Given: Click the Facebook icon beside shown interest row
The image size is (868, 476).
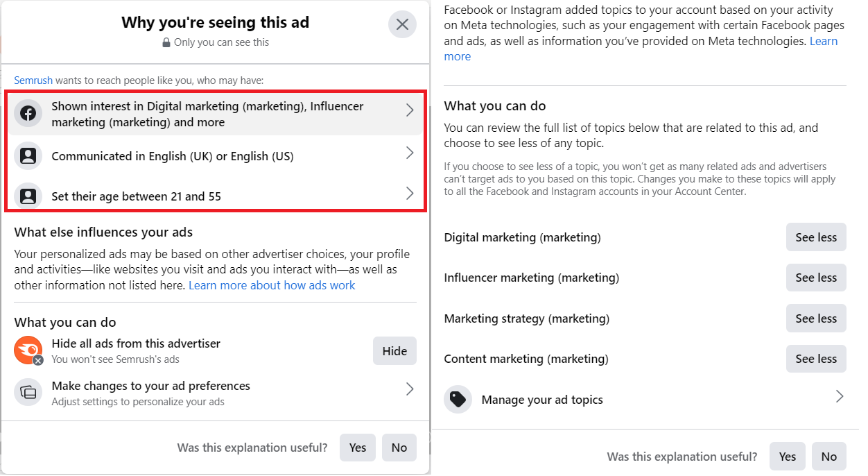Looking at the screenshot, I should pos(28,114).
